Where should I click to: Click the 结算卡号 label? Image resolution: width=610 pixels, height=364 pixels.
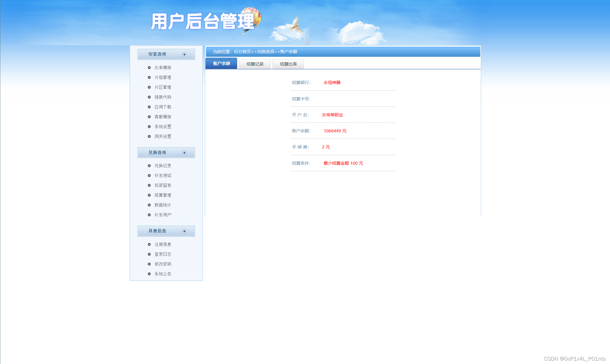click(301, 99)
